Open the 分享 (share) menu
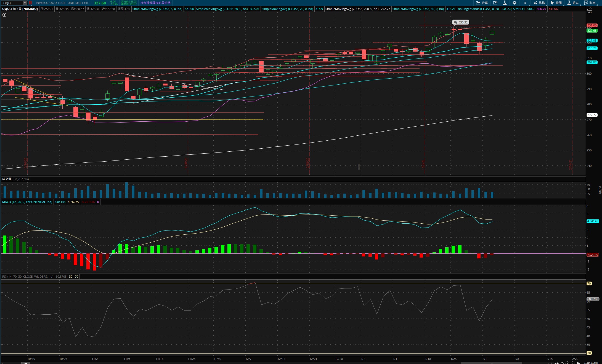 [482, 3]
